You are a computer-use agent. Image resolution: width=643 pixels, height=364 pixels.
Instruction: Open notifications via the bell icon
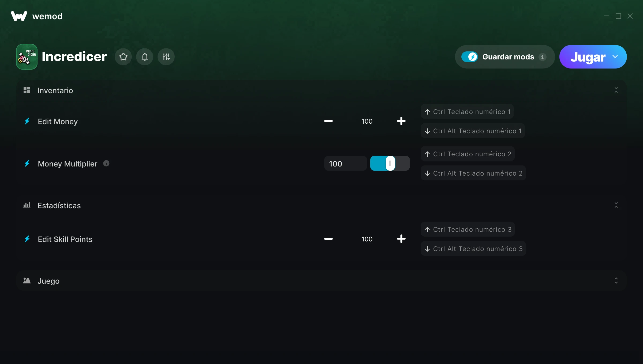145,57
